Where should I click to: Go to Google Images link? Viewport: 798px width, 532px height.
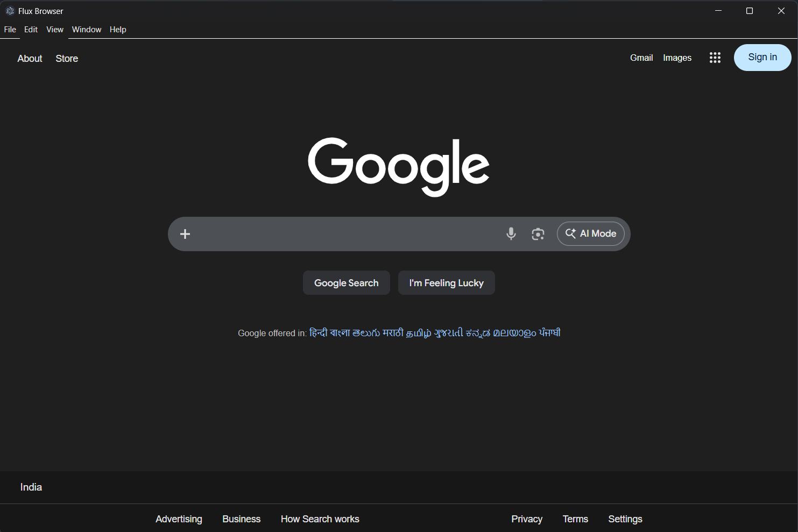pos(677,58)
